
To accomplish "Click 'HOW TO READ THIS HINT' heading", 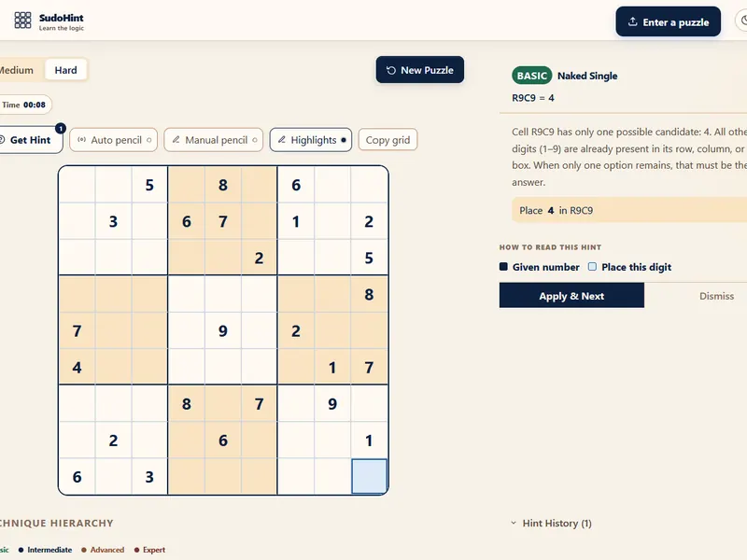I will [x=550, y=247].
